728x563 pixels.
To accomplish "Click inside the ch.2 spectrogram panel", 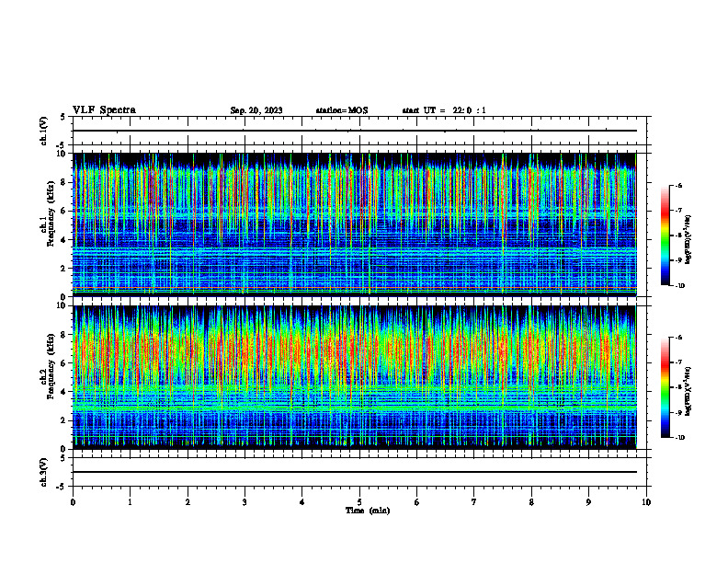I will [x=355, y=377].
